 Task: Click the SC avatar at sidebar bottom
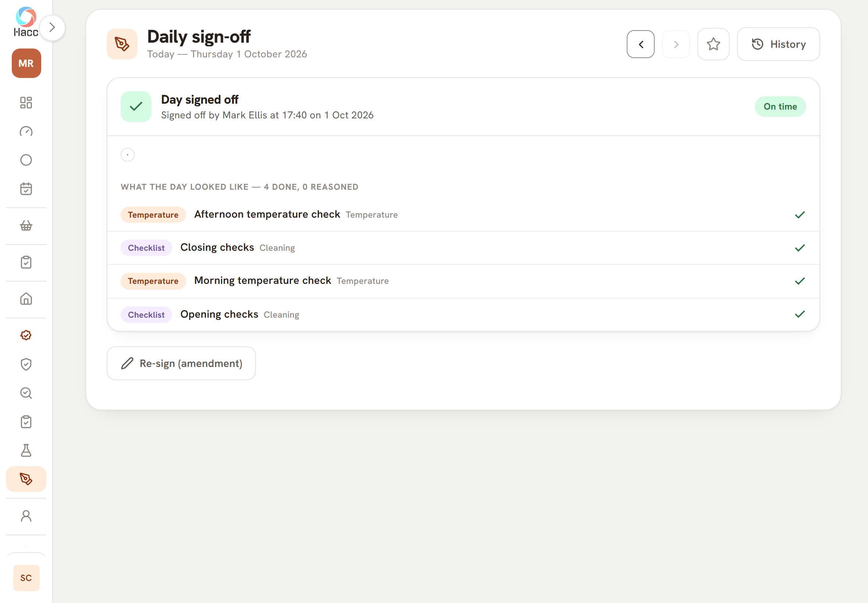pos(26,578)
